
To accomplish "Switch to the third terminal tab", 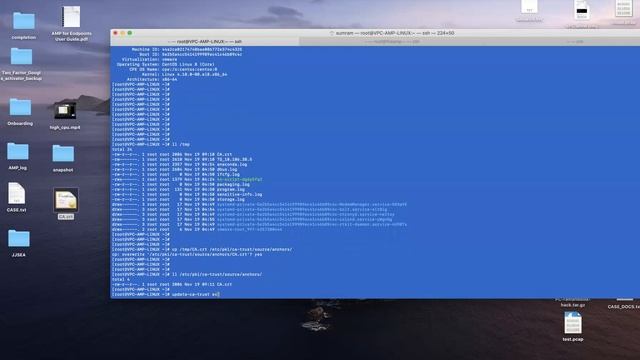I will (x=575, y=42).
